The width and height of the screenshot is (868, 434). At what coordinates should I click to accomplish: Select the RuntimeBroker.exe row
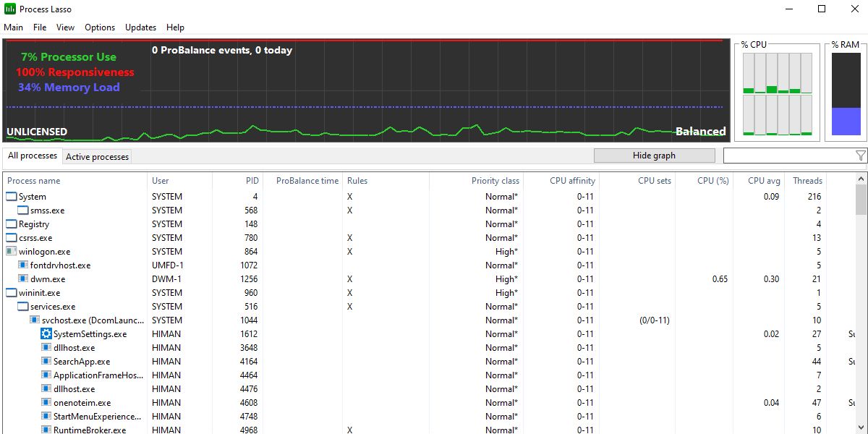pyautogui.click(x=430, y=430)
